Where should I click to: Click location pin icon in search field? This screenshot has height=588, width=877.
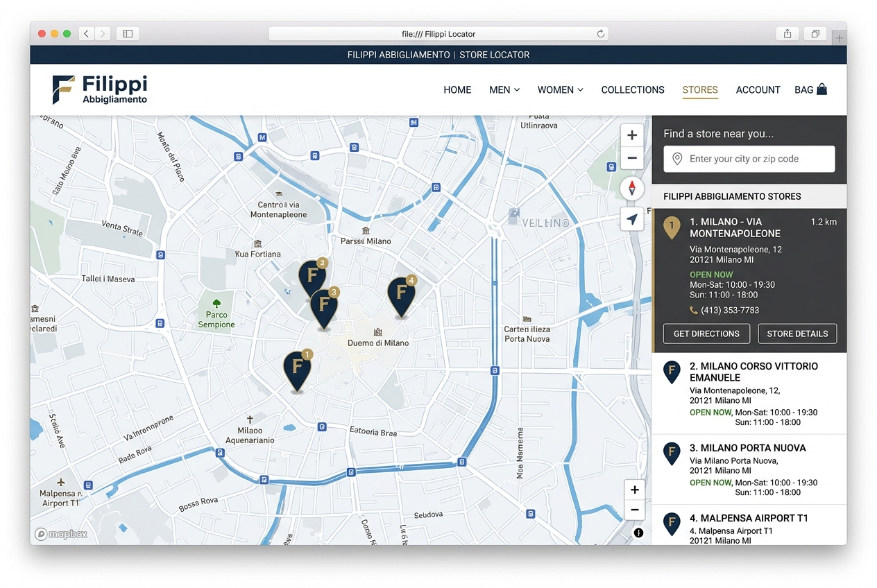click(678, 159)
